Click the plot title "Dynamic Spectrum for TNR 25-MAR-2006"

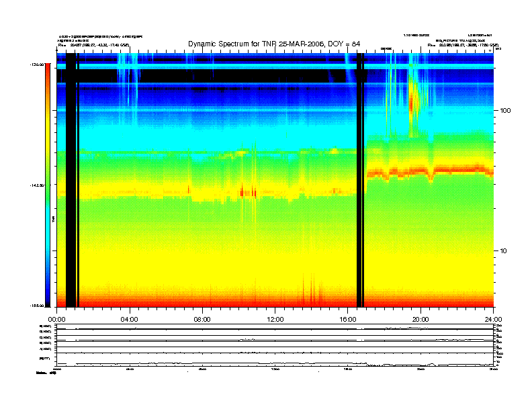click(x=255, y=44)
